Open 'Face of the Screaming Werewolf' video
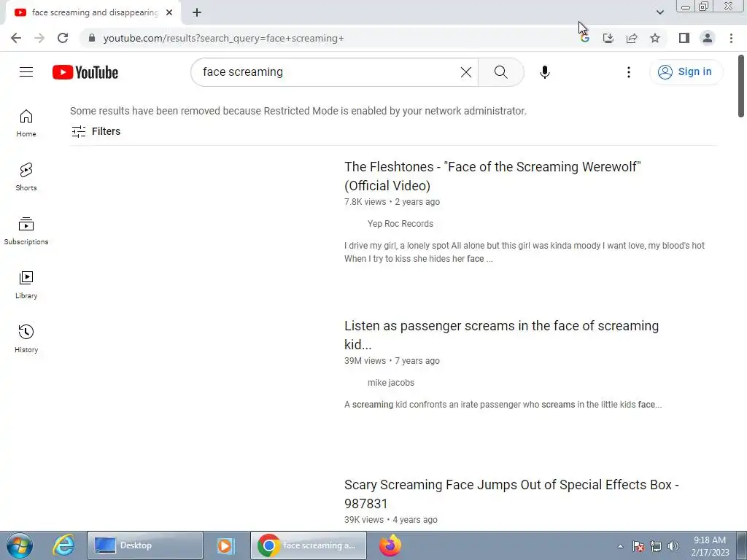This screenshot has height=560, width=747. point(492,176)
